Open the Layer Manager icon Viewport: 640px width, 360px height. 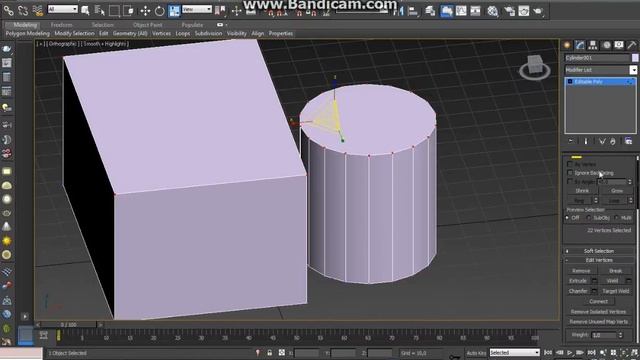click(430, 11)
